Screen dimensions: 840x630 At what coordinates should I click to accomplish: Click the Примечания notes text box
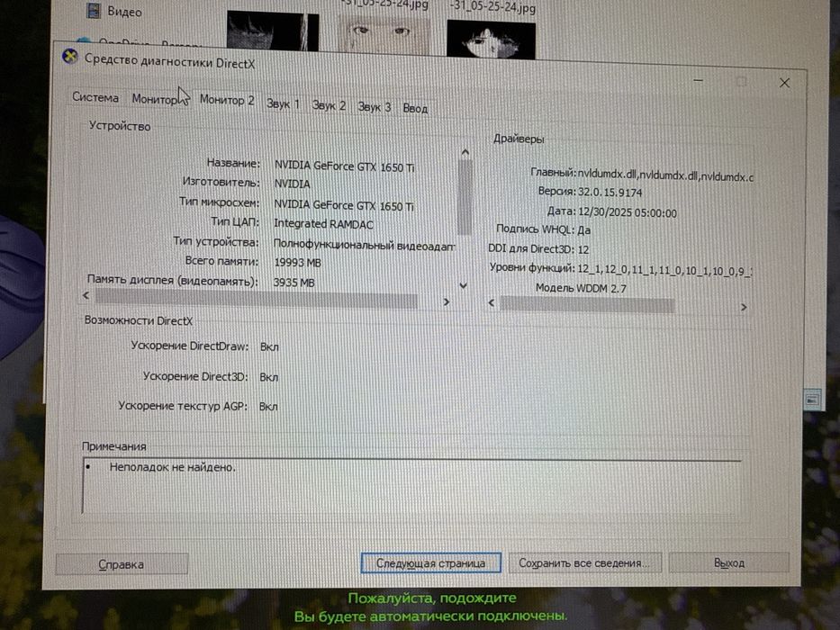tap(411, 486)
